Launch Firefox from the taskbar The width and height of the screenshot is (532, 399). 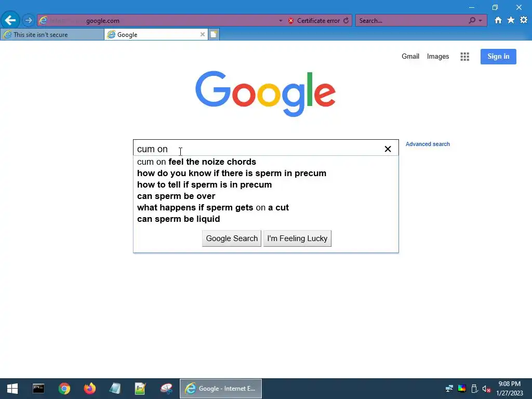click(89, 389)
